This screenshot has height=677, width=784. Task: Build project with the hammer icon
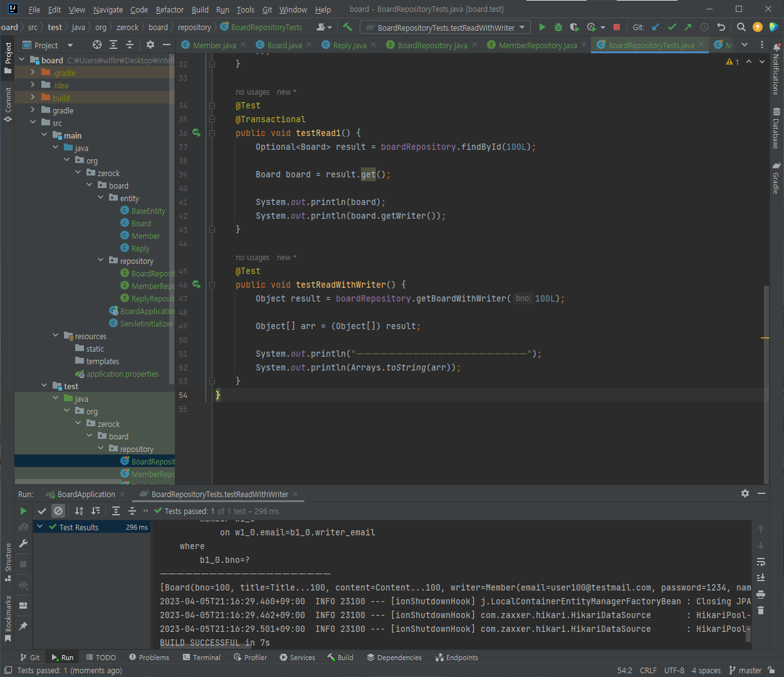point(348,27)
